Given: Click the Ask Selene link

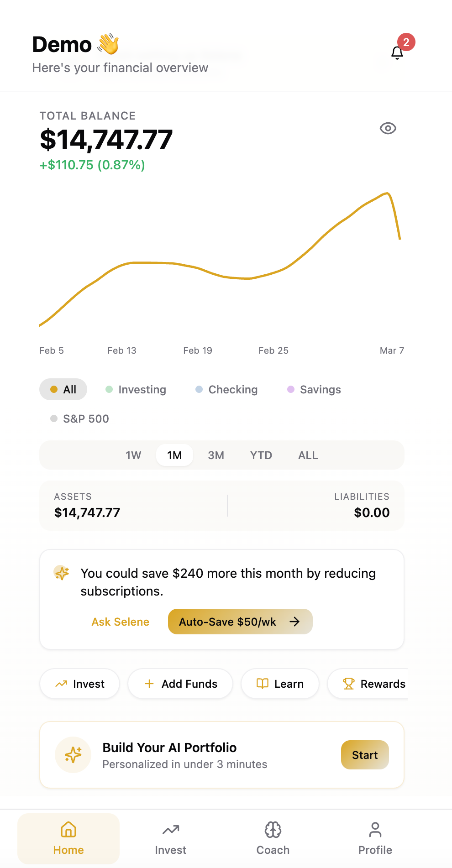Looking at the screenshot, I should click(121, 622).
